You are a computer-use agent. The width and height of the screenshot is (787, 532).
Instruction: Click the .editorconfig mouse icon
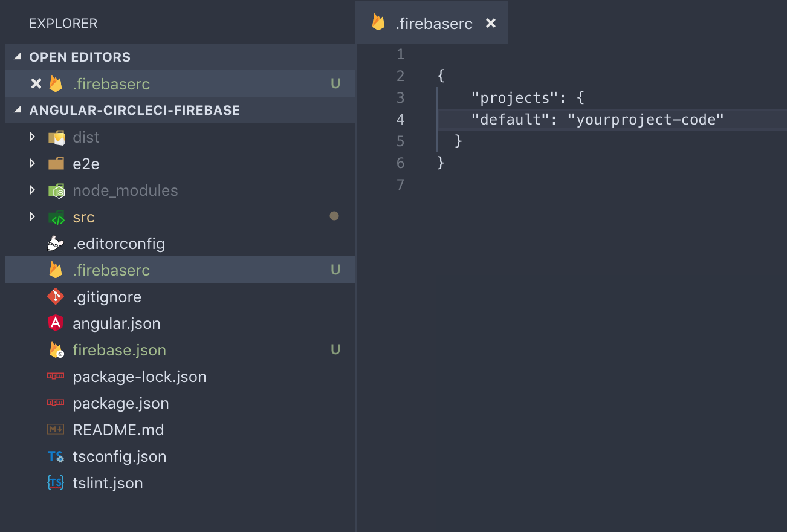coord(56,244)
